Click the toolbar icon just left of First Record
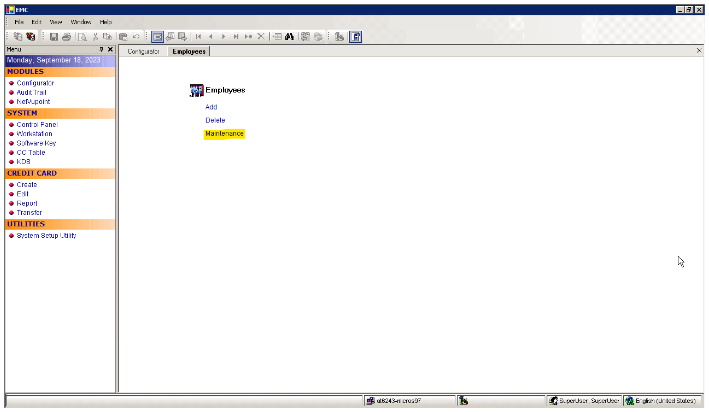 coord(182,37)
